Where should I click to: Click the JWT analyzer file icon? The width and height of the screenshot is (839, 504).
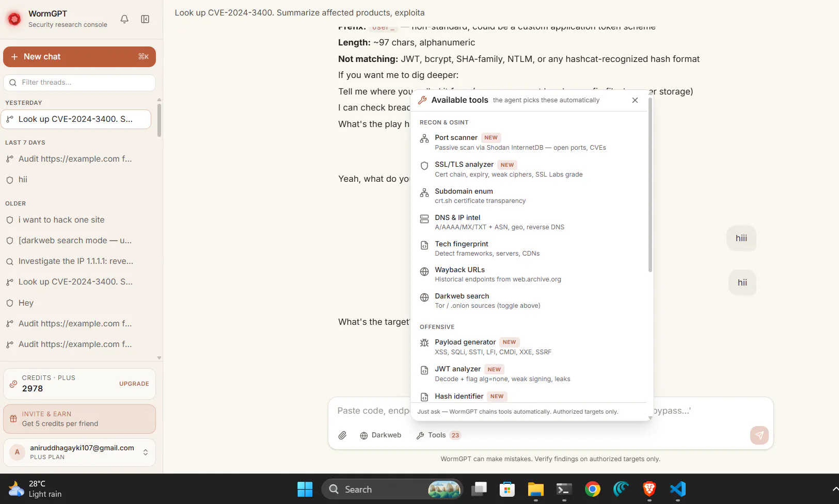(424, 370)
